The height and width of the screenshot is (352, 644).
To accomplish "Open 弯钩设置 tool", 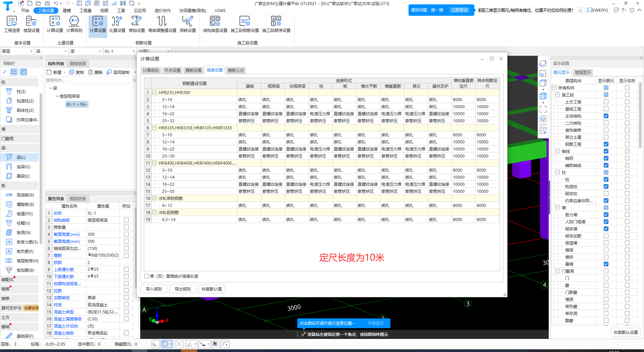I will pyautogui.click(x=137, y=25).
